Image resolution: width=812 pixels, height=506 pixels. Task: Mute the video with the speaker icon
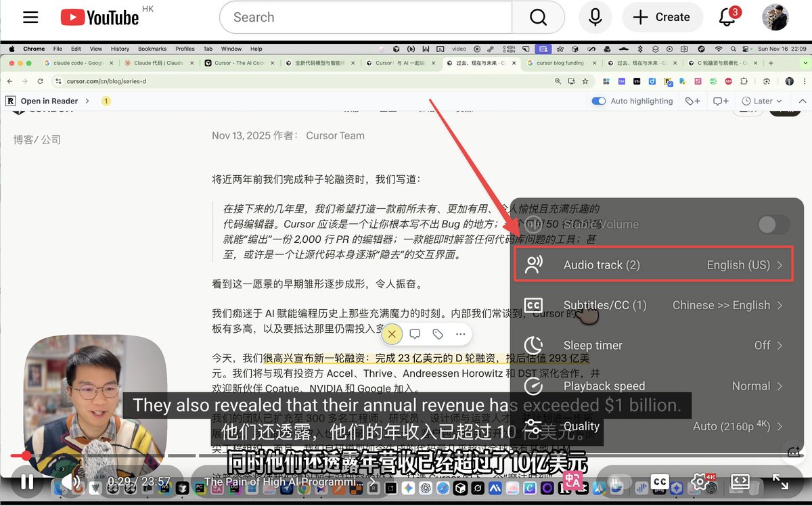click(x=70, y=482)
